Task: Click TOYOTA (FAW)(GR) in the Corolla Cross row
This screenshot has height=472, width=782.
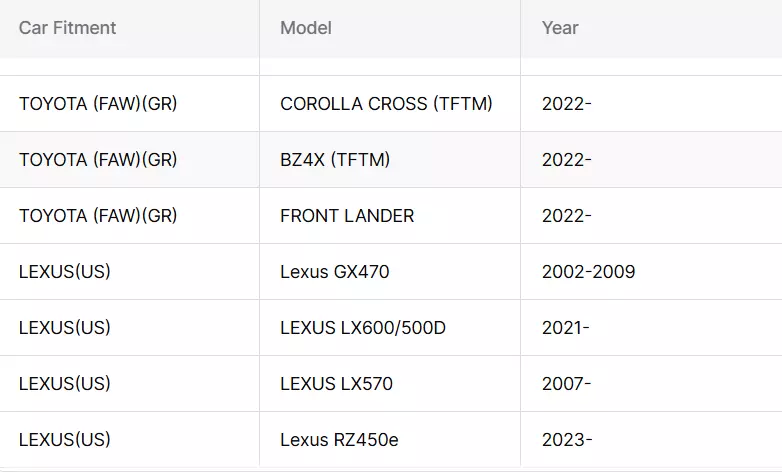Action: click(x=98, y=104)
